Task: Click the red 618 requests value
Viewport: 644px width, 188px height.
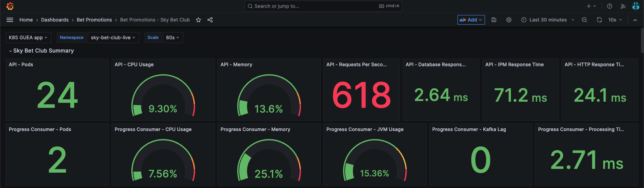Action: (x=361, y=95)
